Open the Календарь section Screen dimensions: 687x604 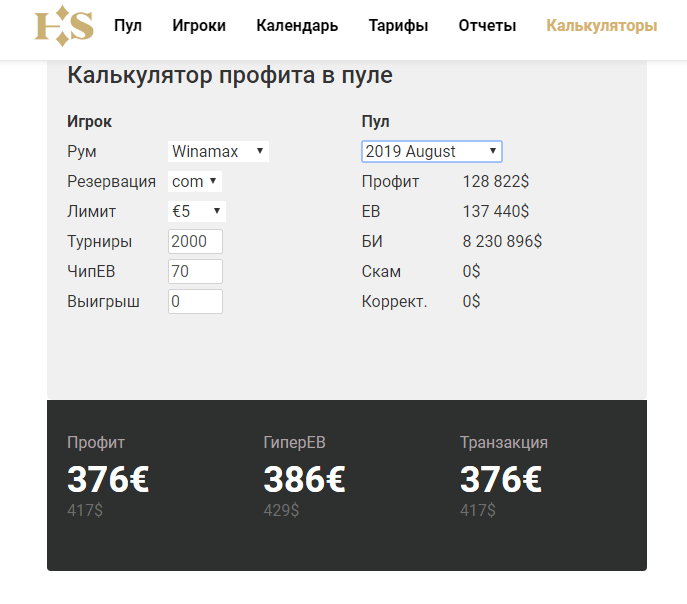(297, 26)
